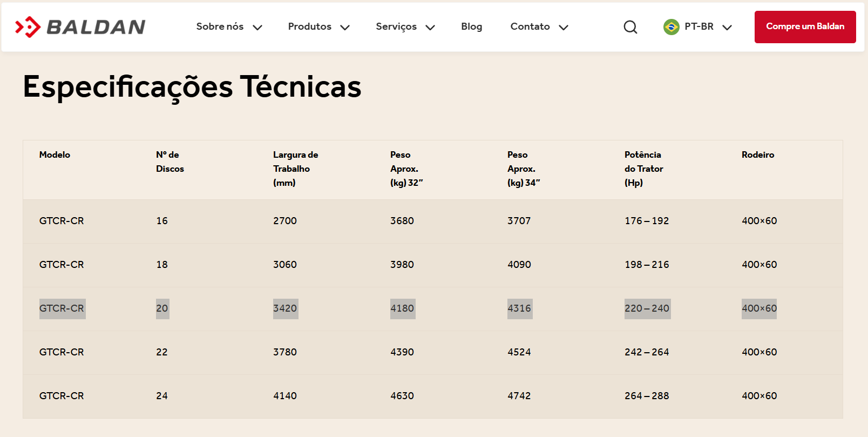Expand the Contato dropdown chevron

click(x=564, y=28)
